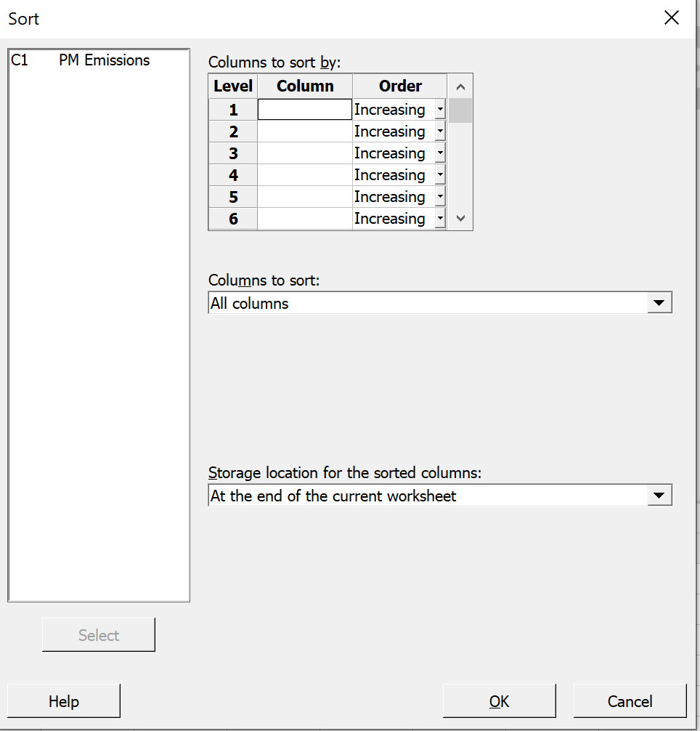Viewport: 700px width, 731px height.
Task: Click the 'Storage location for the sorted columns:' label
Action: 345,473
